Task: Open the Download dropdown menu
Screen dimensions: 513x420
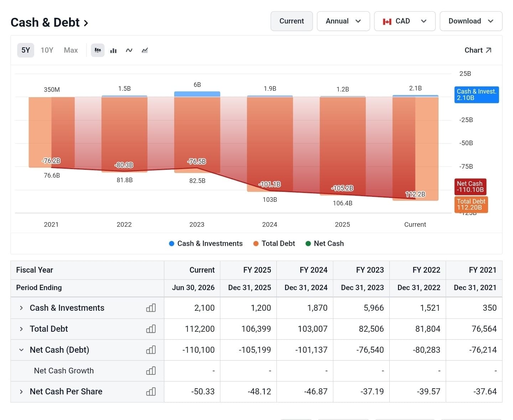Action: (x=471, y=21)
